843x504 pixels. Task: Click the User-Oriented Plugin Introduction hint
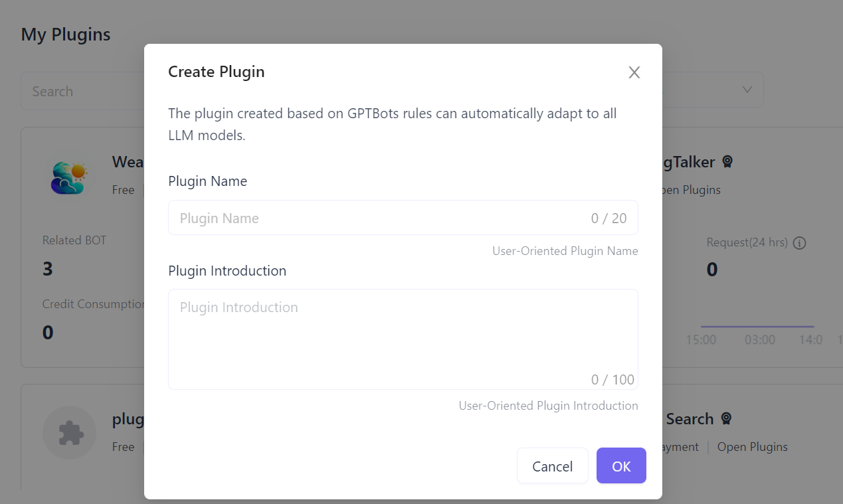[x=548, y=406]
